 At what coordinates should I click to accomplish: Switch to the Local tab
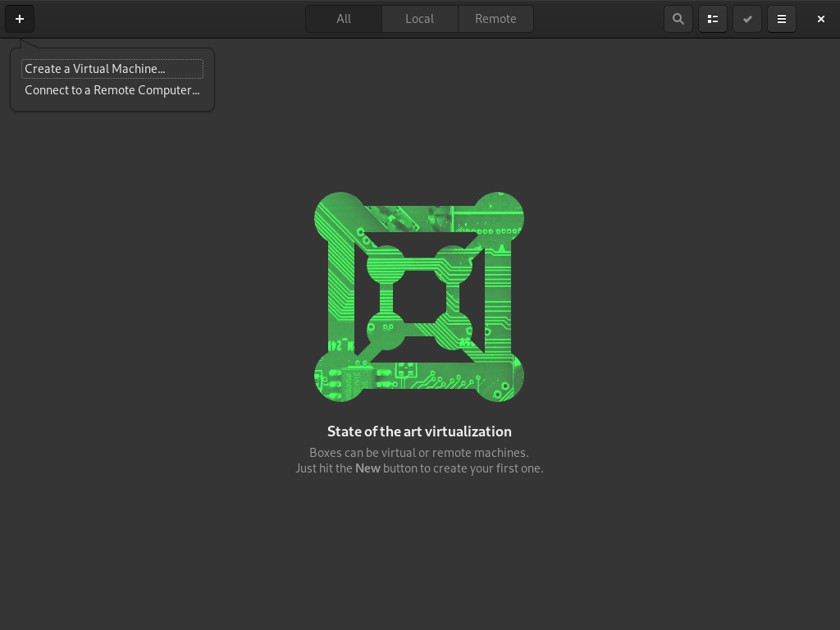pos(419,18)
